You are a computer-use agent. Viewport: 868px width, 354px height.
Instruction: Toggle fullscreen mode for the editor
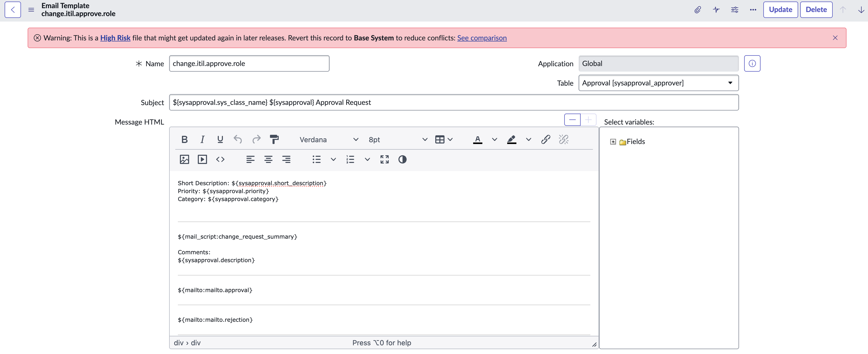384,159
